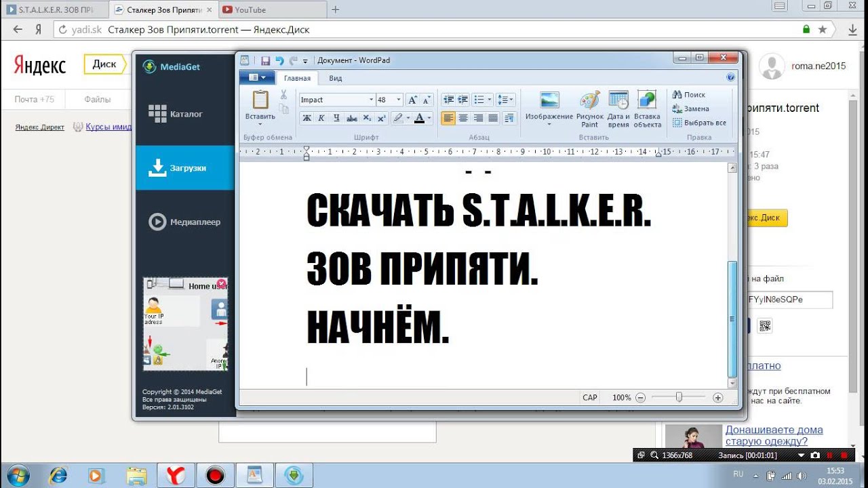Align text left in WordPad
The width and height of the screenshot is (868, 488).
[448, 118]
